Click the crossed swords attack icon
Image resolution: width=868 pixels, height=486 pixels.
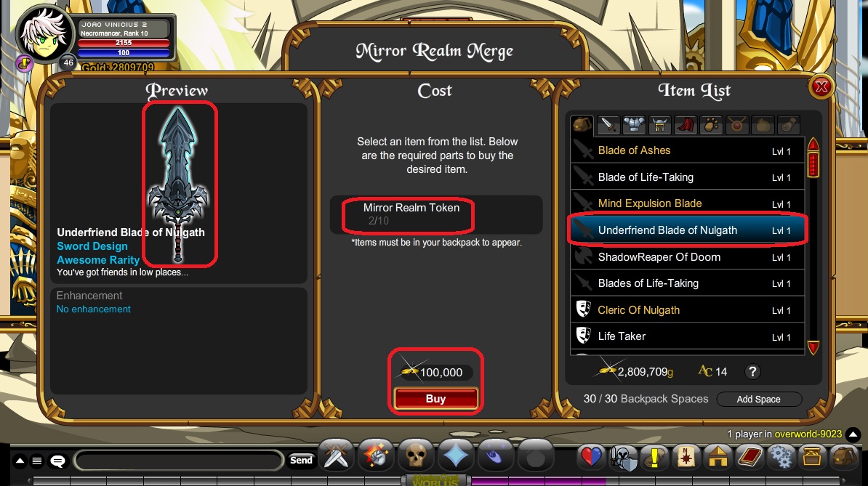coord(337,457)
